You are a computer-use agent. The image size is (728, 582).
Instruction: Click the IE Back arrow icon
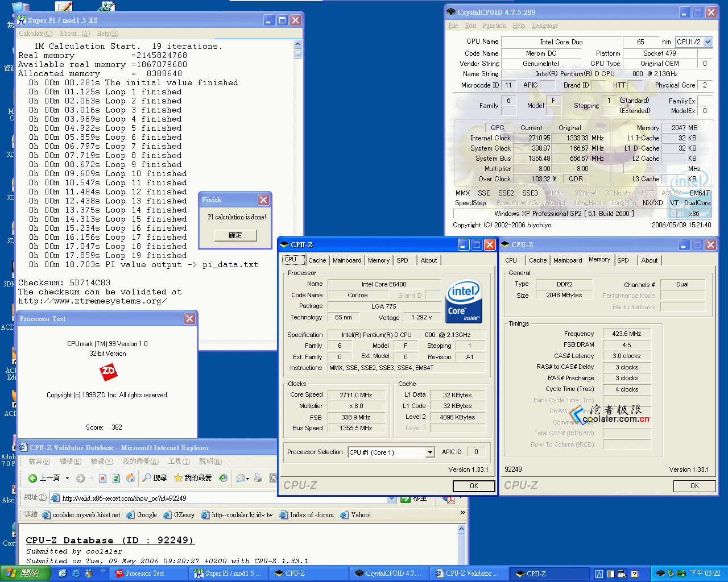(x=33, y=478)
